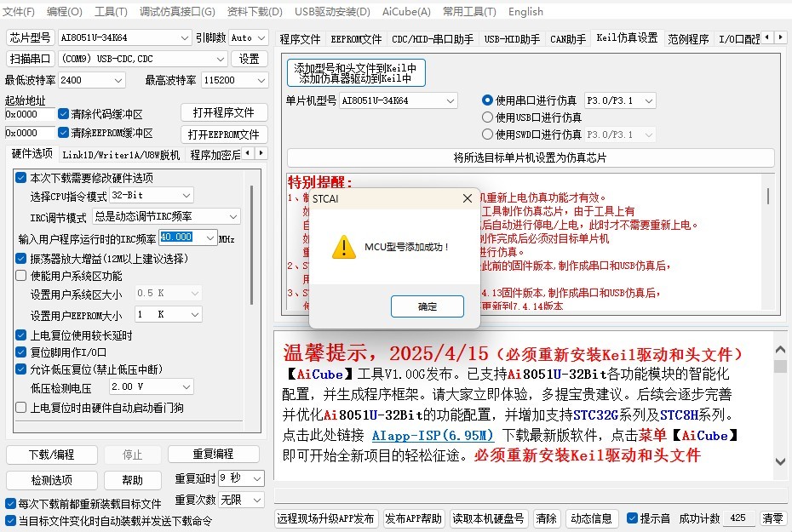792x532 pixels.
Task: Open the 编程(O) menu
Action: point(64,12)
